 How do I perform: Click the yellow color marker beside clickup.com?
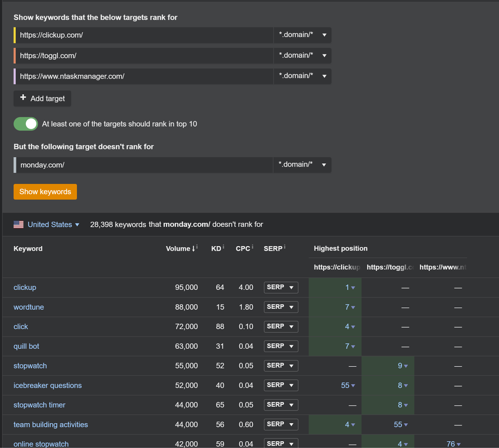coord(15,35)
